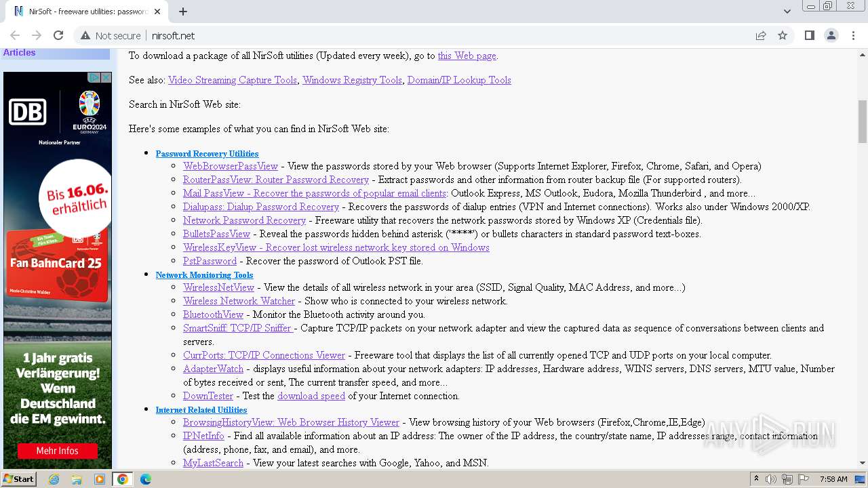This screenshot has height=488, width=868.
Task: Share this page icon in address bar
Action: 761,35
